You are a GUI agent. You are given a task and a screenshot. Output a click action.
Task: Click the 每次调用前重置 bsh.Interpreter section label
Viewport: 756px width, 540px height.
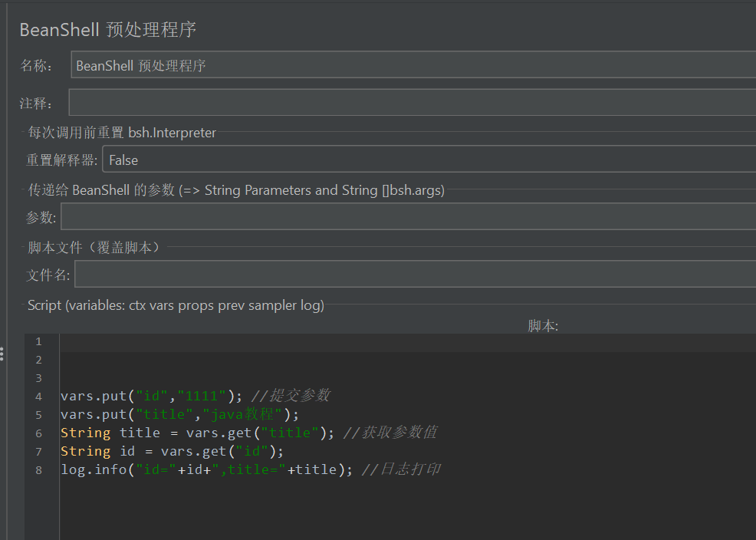[122, 133]
